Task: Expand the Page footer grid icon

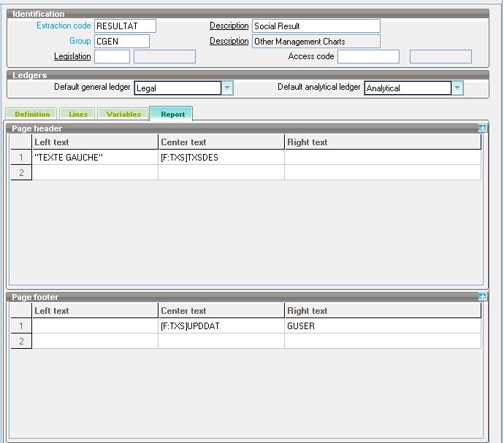Action: [482, 297]
